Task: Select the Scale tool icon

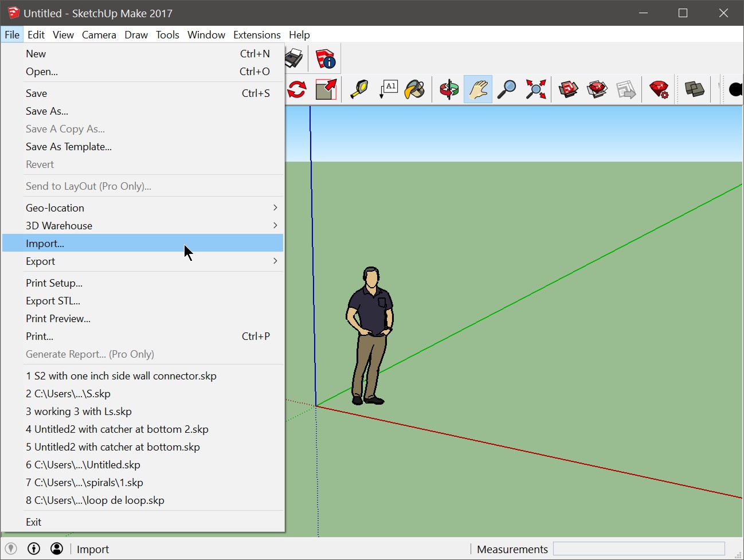Action: [326, 89]
